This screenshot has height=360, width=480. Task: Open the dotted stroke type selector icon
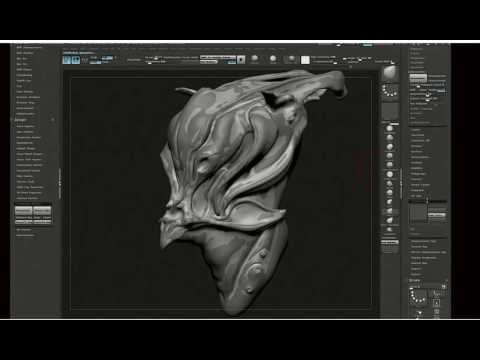coord(390,91)
